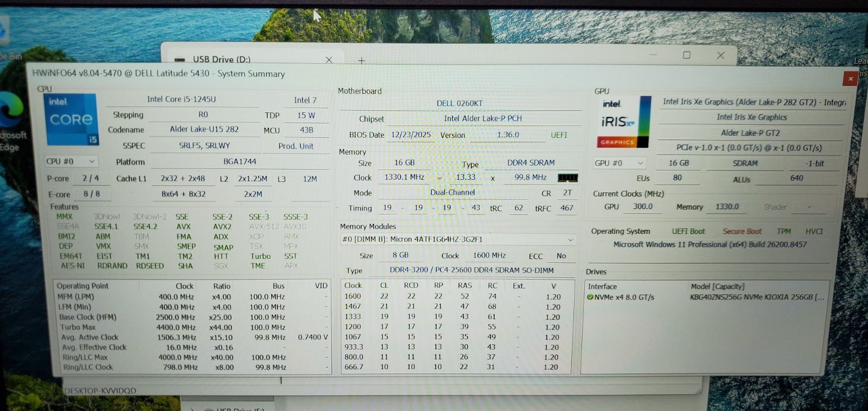This screenshot has width=868, height=411.
Task: Click the Secure Boot indicator
Action: [742, 231]
